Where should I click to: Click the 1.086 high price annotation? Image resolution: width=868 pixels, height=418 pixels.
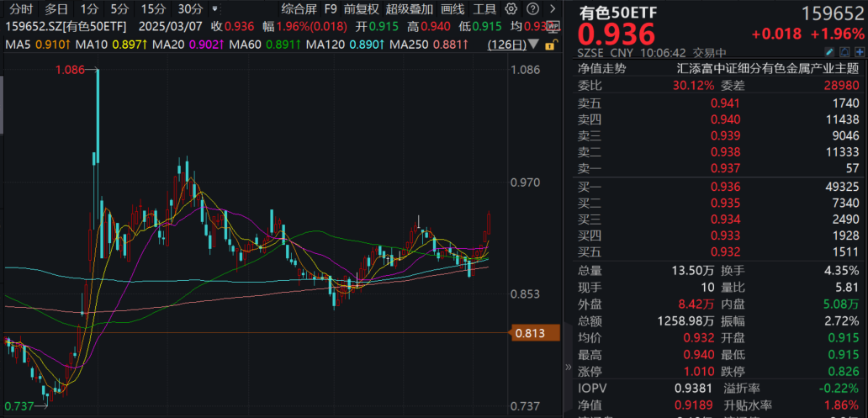[x=69, y=70]
